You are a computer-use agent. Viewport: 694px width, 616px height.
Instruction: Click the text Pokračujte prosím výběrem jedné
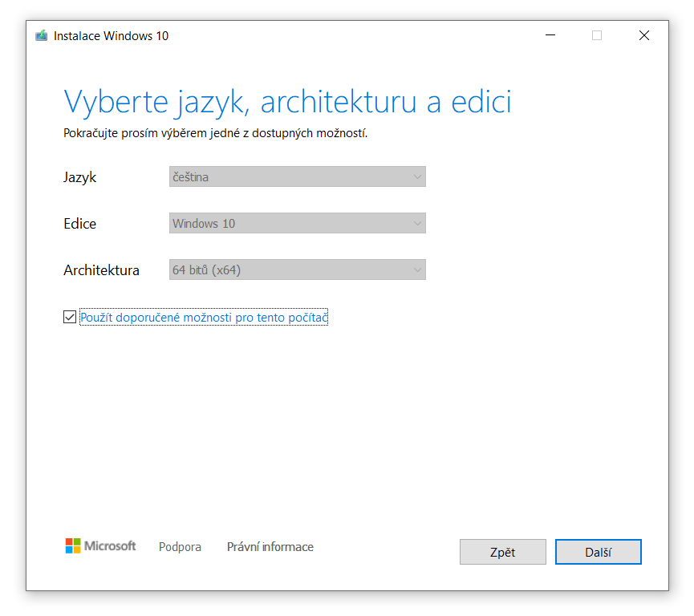click(152, 133)
